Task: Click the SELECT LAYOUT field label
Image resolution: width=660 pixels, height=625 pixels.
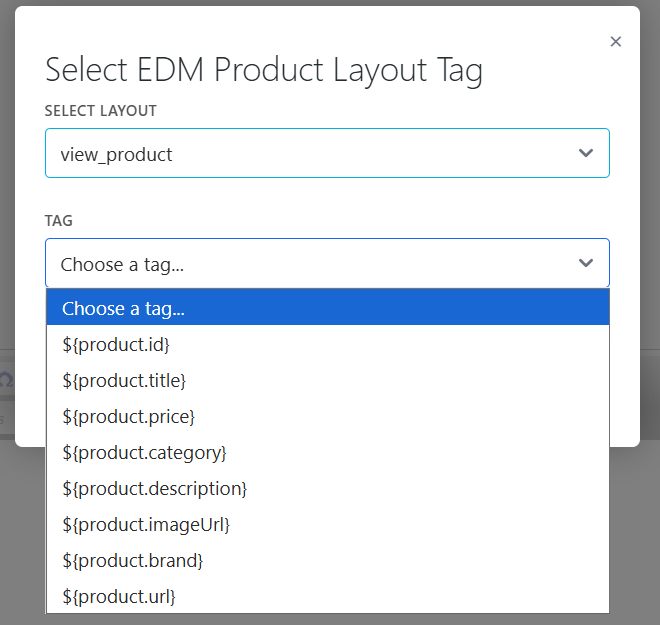Action: 100,111
